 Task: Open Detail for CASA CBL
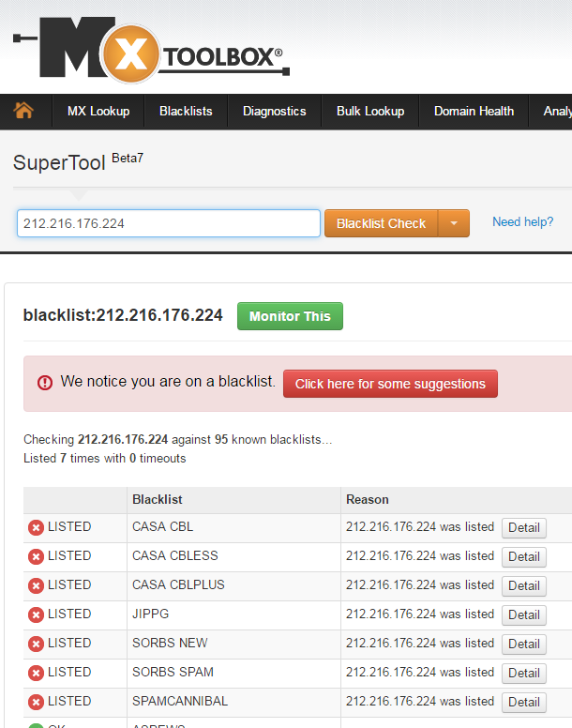tap(524, 528)
